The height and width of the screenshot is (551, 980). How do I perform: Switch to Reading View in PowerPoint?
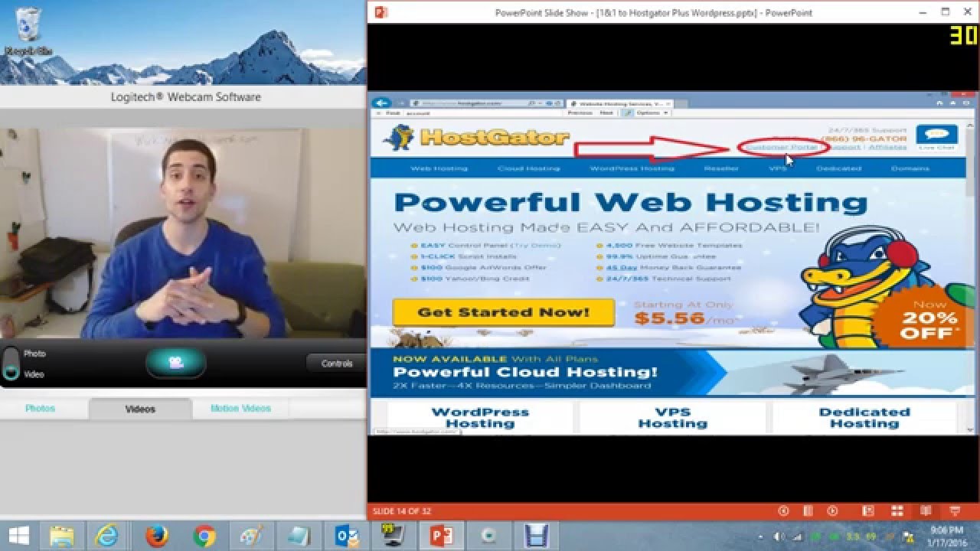926,510
